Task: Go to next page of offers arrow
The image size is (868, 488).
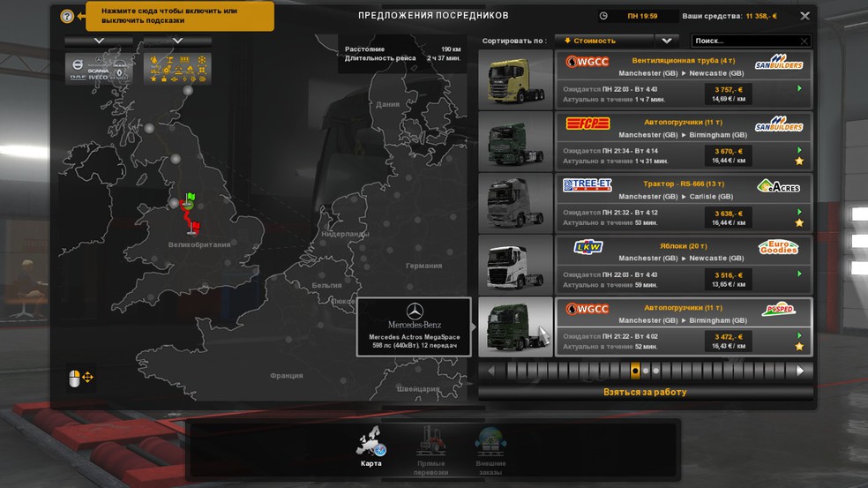Action: (x=800, y=371)
